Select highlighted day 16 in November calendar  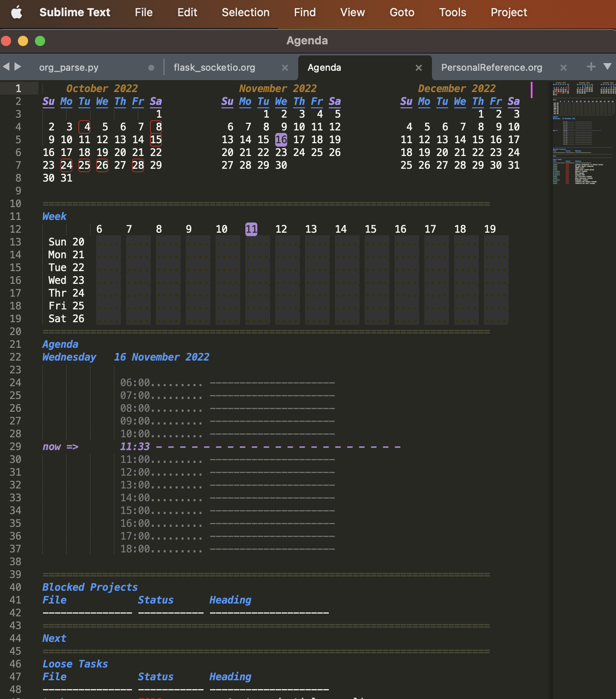[x=281, y=140]
